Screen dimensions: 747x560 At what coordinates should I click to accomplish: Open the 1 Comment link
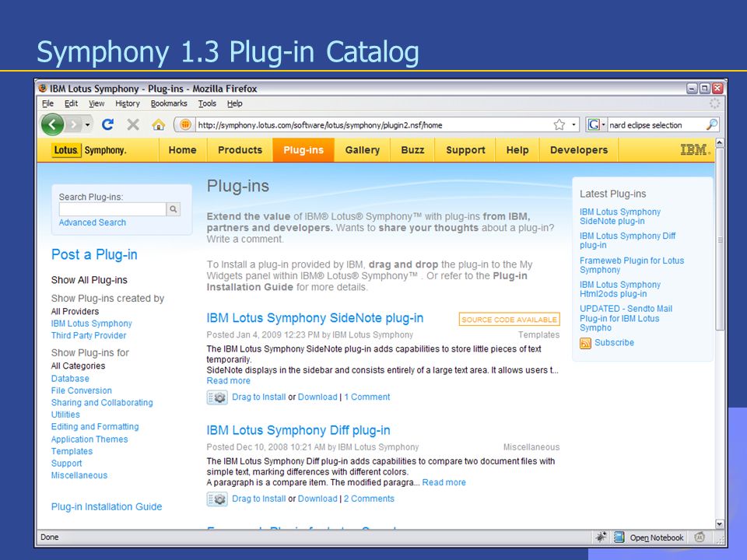366,397
